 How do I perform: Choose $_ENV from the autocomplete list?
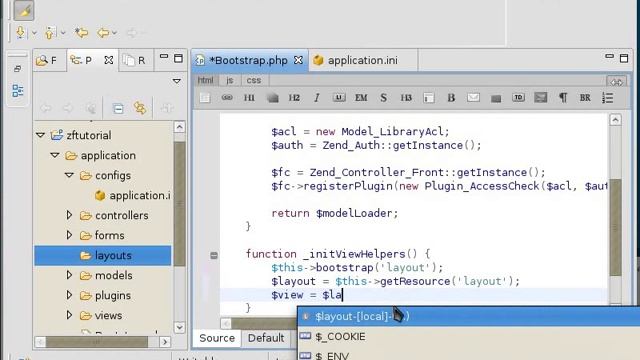point(469,355)
